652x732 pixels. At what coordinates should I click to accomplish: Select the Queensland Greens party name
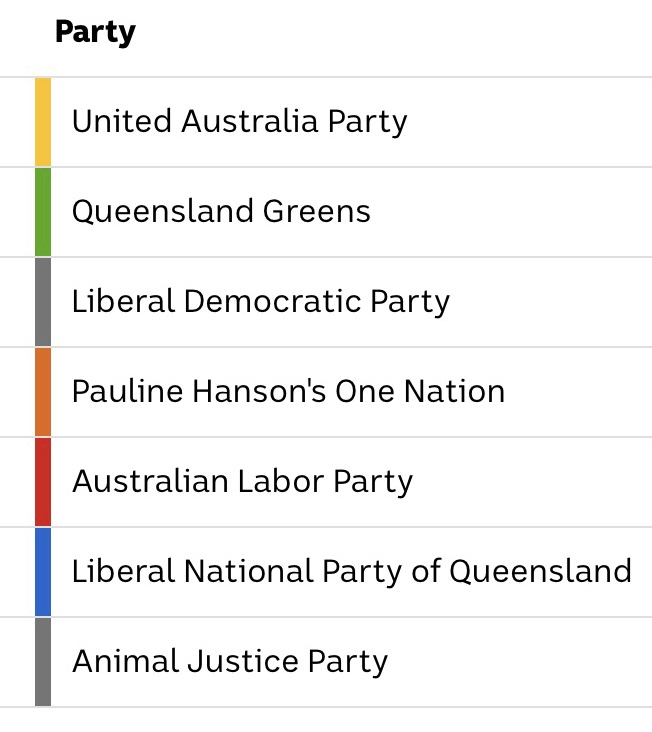(x=221, y=212)
